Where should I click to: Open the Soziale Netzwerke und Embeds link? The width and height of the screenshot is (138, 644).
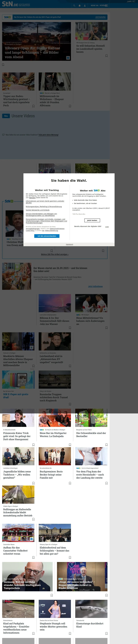point(38,210)
